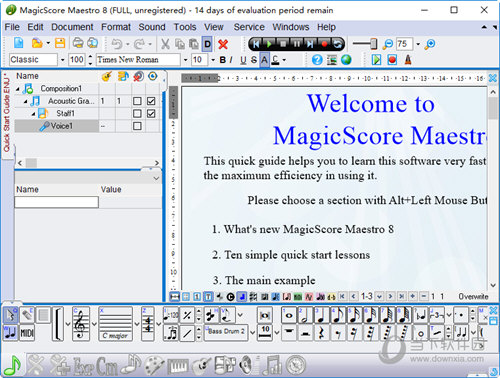Open the Document menu
Image resolution: width=500 pixels, height=378 pixels.
[72, 27]
